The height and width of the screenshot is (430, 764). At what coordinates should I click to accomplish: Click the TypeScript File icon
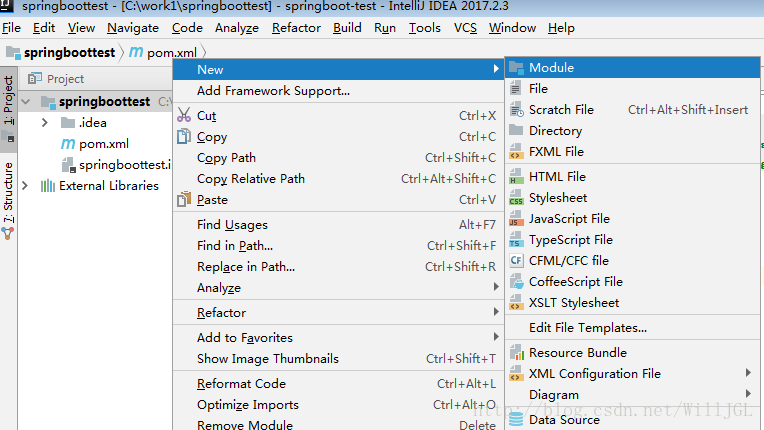pos(516,240)
